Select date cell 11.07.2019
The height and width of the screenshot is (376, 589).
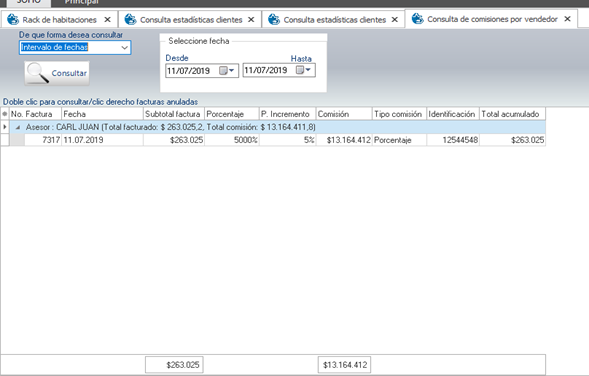coord(102,140)
